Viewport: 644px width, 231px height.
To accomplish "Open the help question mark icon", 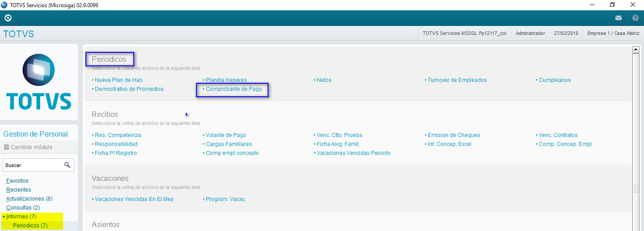I will tap(635, 18).
